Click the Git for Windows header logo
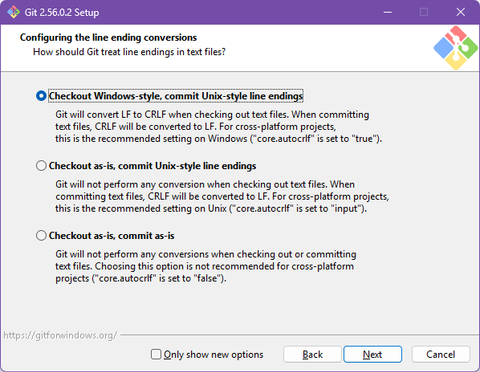This screenshot has height=372, width=480. 455,48
